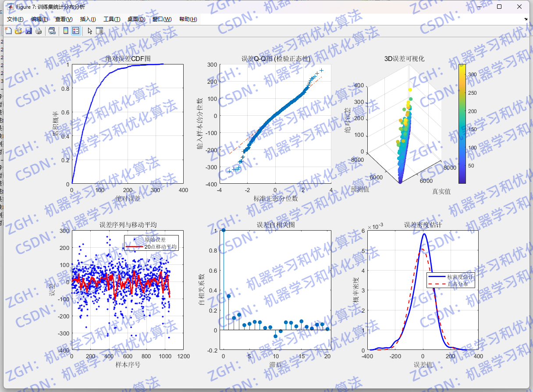Viewport: 533px width, 392px height.
Task: Open the 帮助(H) menu
Action: 188,19
